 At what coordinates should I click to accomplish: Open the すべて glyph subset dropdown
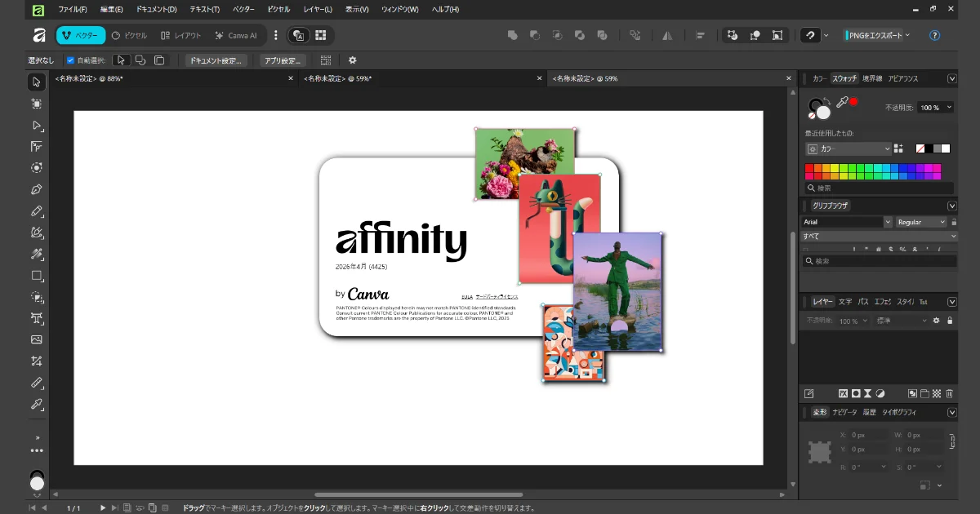[x=880, y=236]
